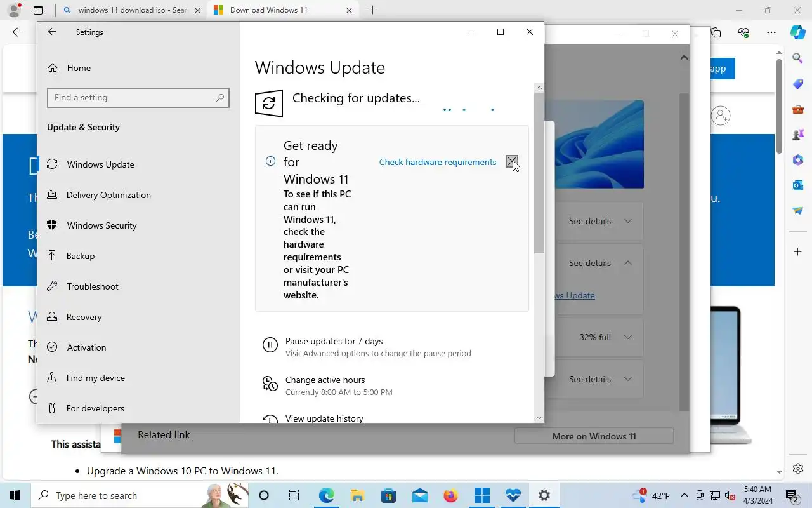
Task: Open a new browser tab
Action: click(x=372, y=10)
